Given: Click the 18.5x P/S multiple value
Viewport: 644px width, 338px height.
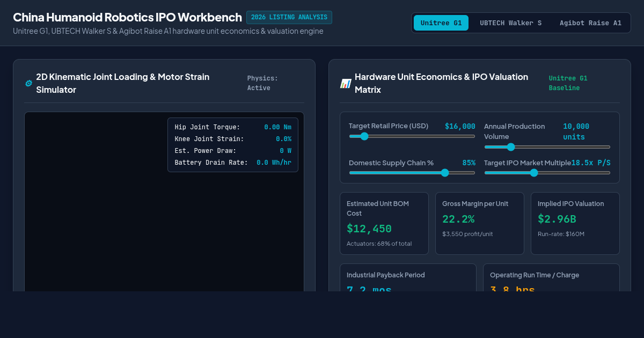Looking at the screenshot, I should point(591,163).
